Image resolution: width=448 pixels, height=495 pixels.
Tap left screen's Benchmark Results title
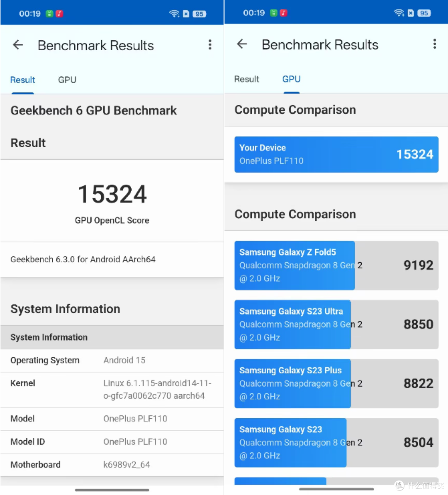(x=96, y=46)
